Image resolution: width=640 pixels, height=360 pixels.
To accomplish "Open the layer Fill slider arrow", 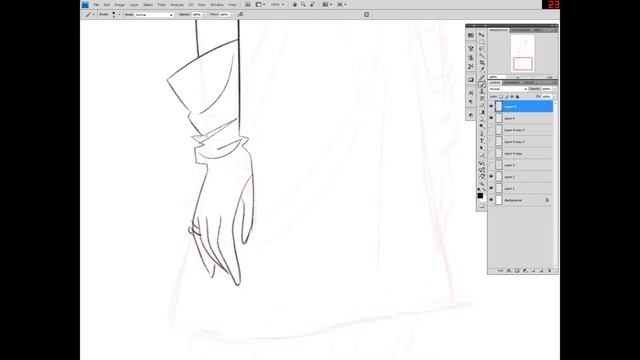I will (x=554, y=97).
